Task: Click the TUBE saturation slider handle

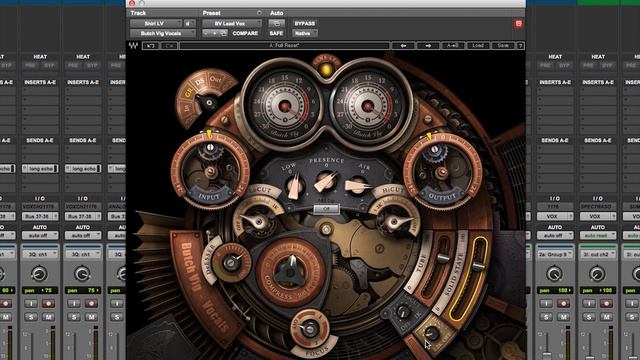Action: [443, 258]
